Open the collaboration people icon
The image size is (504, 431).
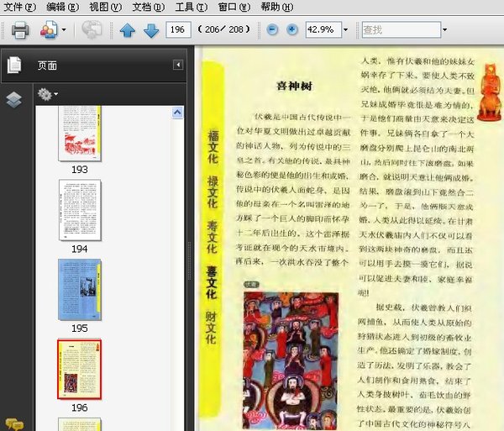[49, 30]
